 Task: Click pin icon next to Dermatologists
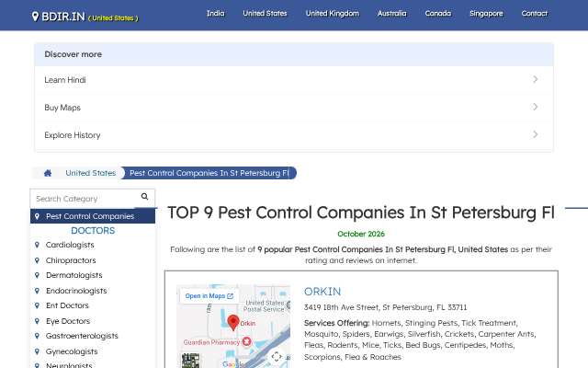(x=37, y=275)
